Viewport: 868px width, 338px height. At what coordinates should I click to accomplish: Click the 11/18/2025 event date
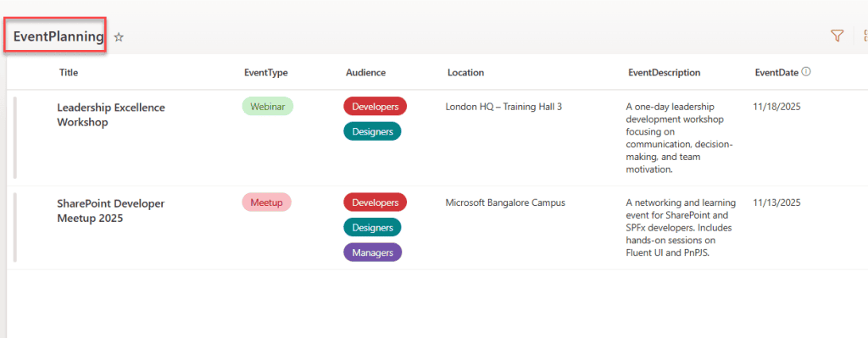point(776,107)
